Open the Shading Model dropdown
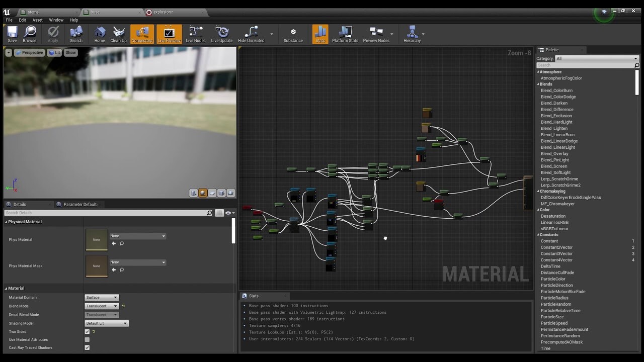 pyautogui.click(x=106, y=323)
